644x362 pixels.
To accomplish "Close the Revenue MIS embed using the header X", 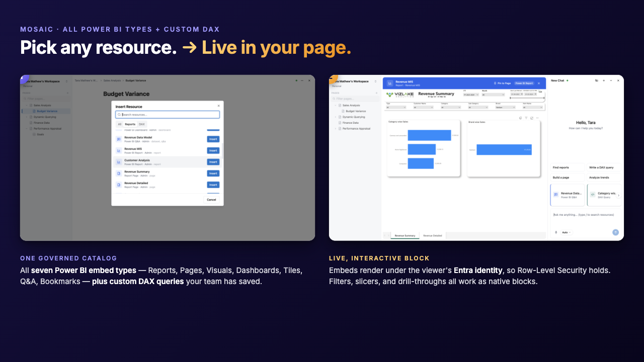I will (x=539, y=83).
